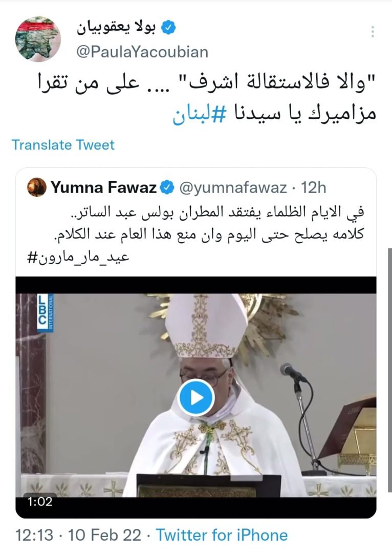This screenshot has width=392, height=553.
Task: Play the embedded video
Action: point(196,398)
